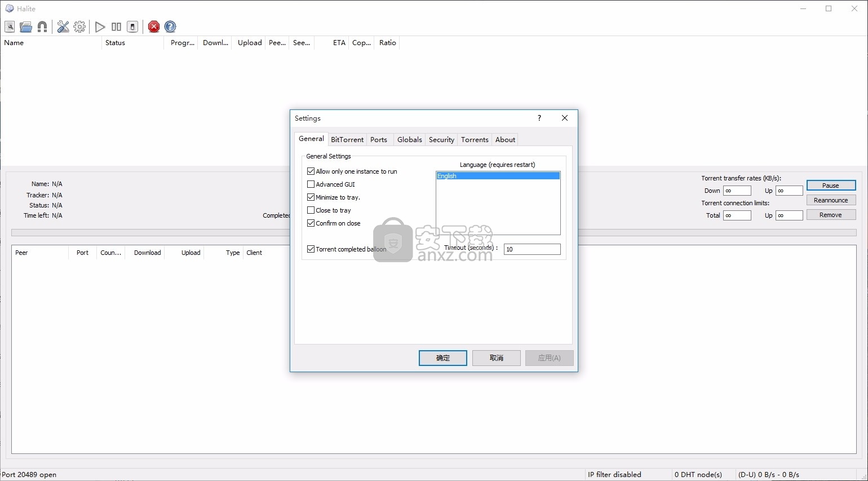Click IP filter disabled status text

click(x=614, y=475)
